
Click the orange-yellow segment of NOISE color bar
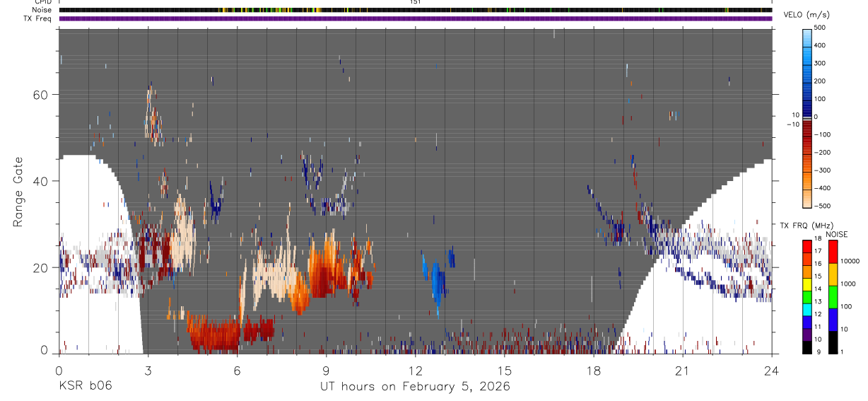(x=833, y=274)
